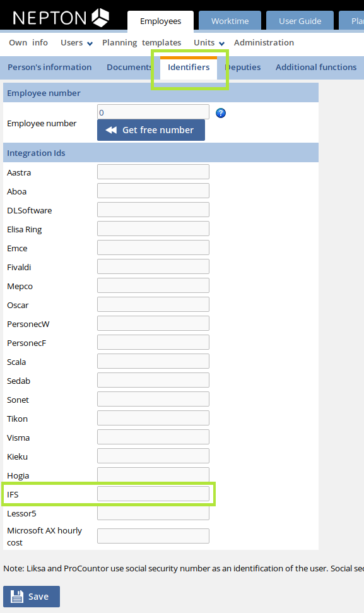Open the blue help icon beside Employee number
Viewport: 364px width, 613px height.
point(220,112)
